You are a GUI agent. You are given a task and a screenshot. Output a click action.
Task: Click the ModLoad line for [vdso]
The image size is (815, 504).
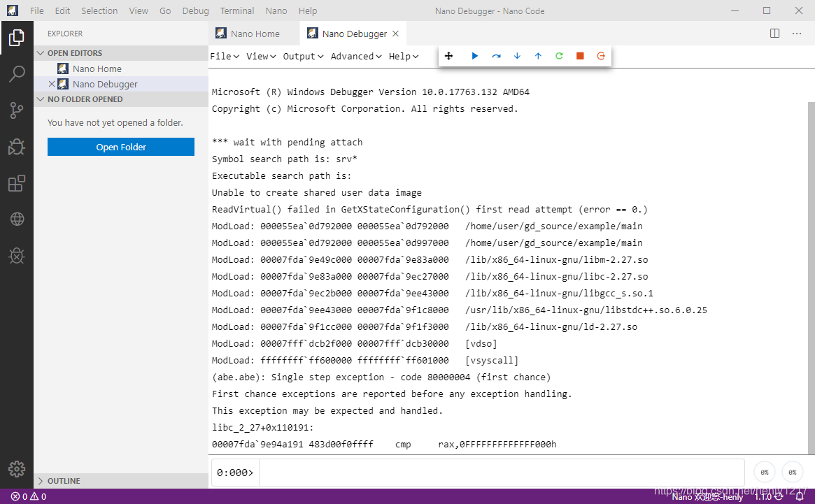(354, 343)
